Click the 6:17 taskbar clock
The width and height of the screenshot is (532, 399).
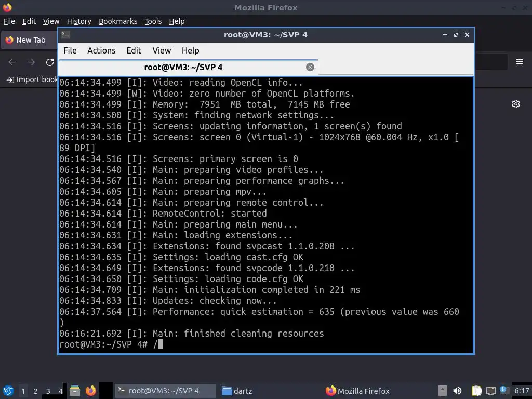tap(522, 391)
